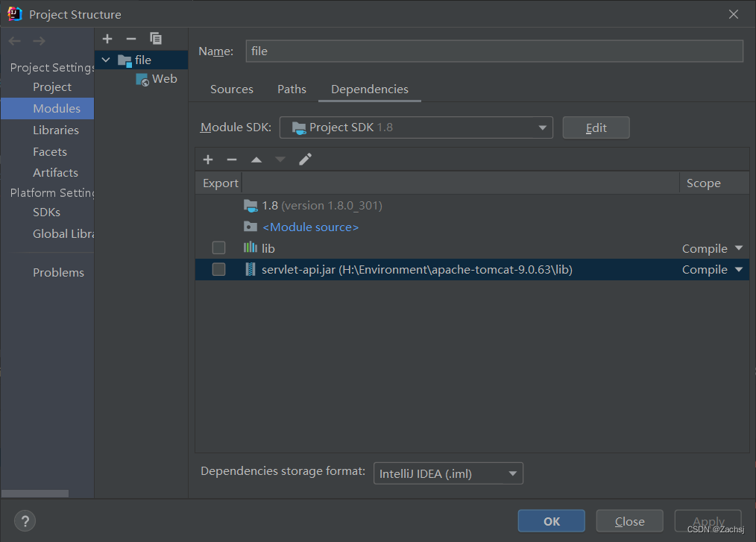Open SDKs under Platform Settings
756x542 pixels.
(x=46, y=212)
